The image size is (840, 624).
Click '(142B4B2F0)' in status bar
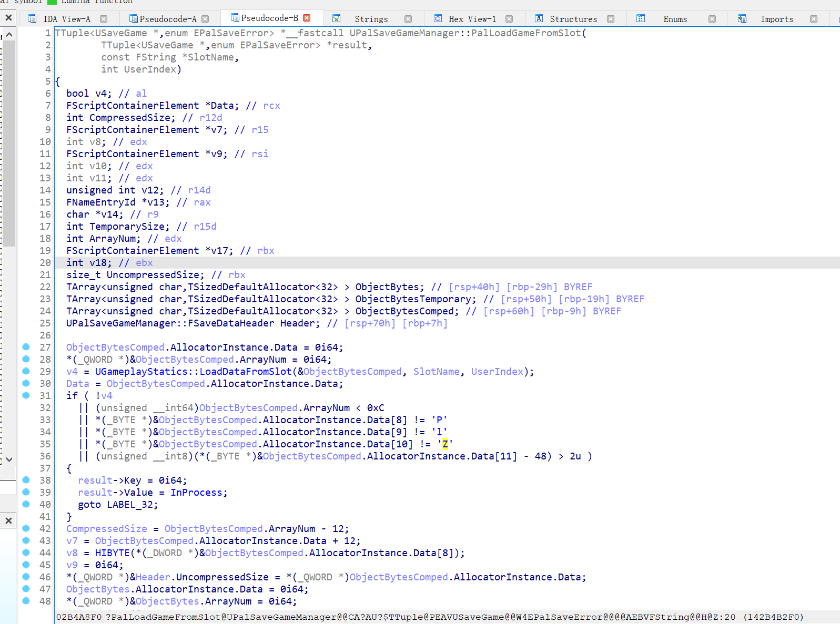click(x=774, y=617)
